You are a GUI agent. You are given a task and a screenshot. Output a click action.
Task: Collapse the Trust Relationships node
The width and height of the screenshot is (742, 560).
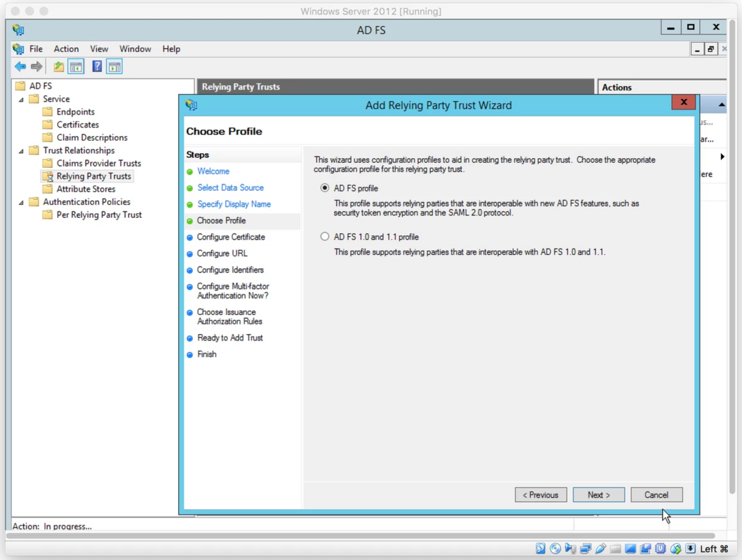click(21, 151)
